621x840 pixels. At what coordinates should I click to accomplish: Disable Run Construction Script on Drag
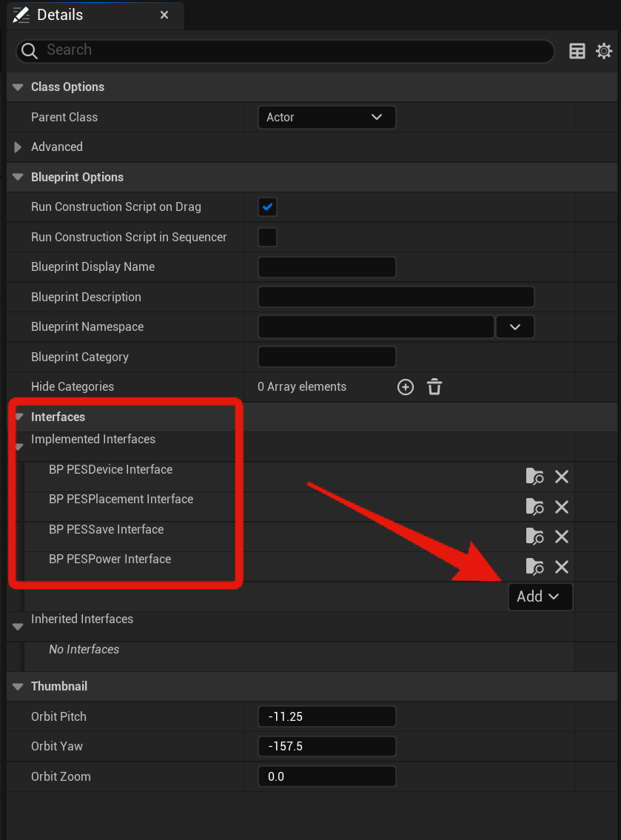267,207
